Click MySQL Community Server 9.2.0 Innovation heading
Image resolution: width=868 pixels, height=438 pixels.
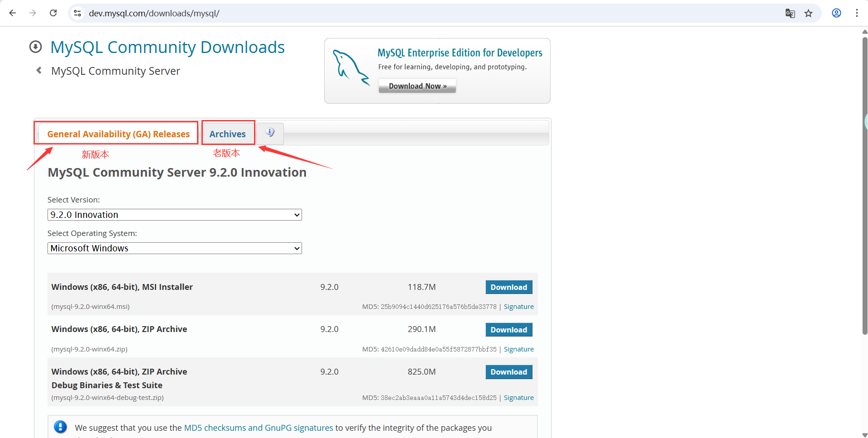point(177,173)
